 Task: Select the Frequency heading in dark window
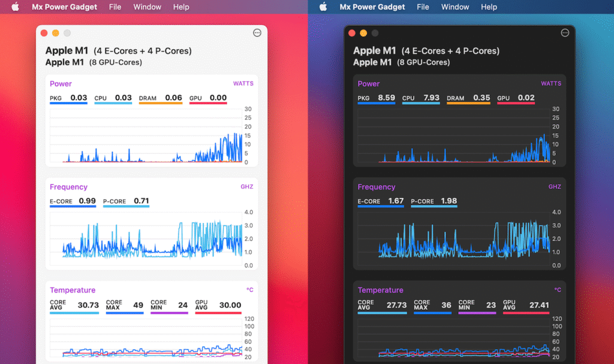point(376,187)
